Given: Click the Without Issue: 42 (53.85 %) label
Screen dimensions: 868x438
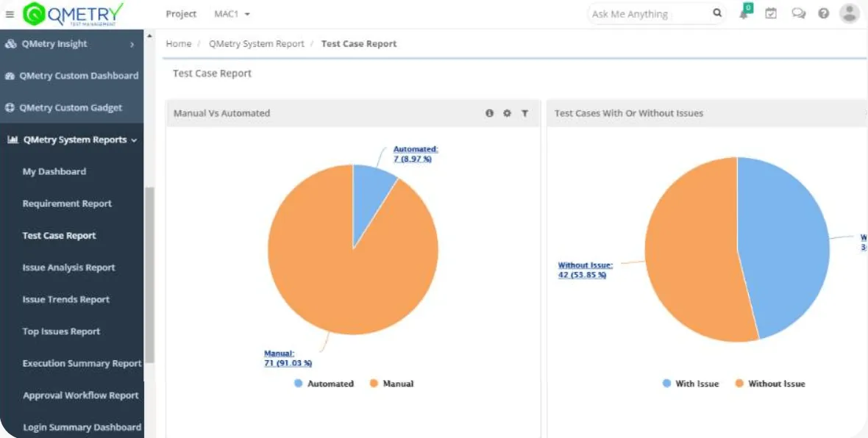Looking at the screenshot, I should tap(585, 270).
